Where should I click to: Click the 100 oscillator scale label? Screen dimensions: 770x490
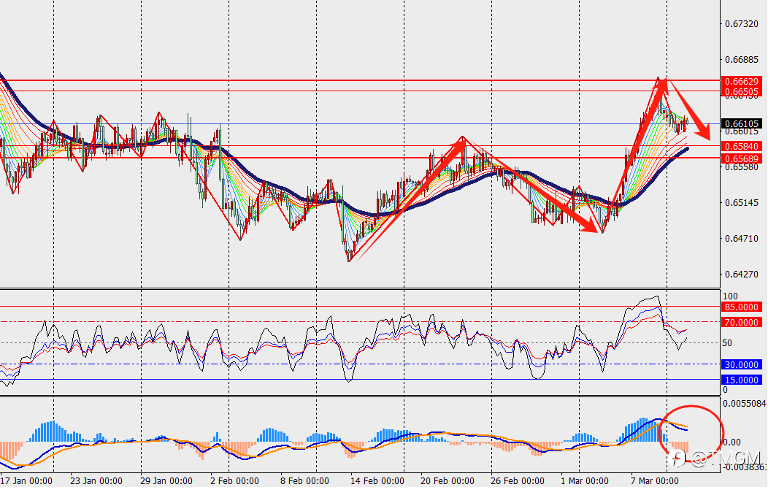point(731,297)
